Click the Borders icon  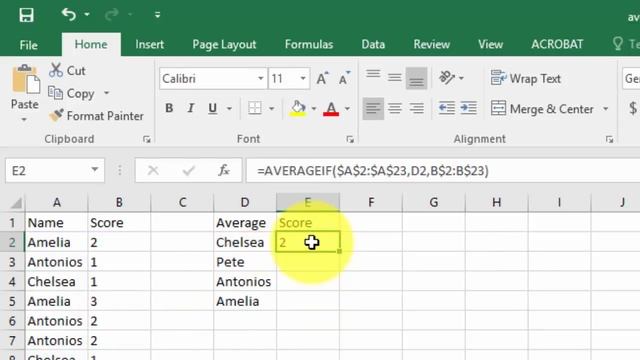pyautogui.click(x=255, y=108)
